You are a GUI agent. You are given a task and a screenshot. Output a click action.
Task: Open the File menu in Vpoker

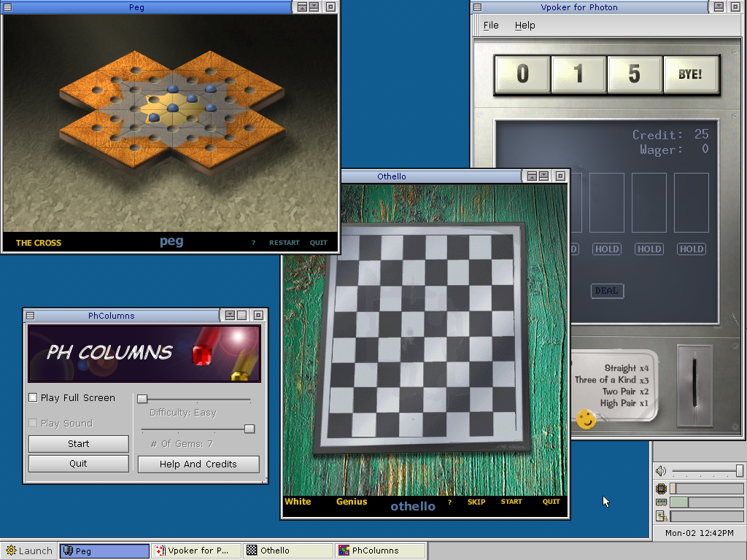491,25
